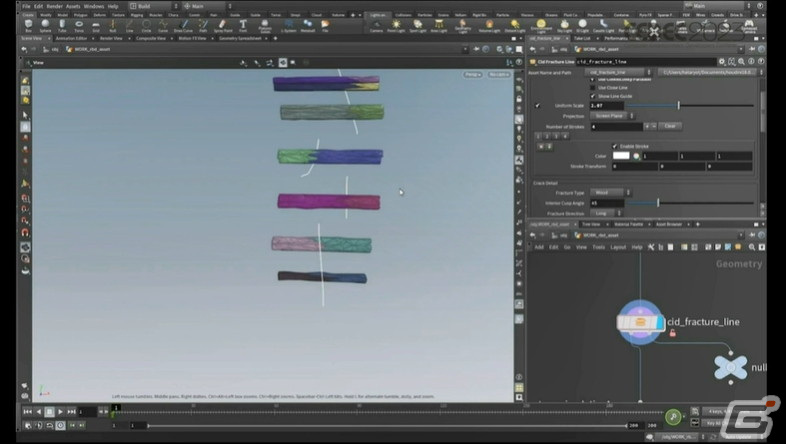Image resolution: width=786 pixels, height=444 pixels.
Task: Add an Area Light from the shelf
Action: (x=439, y=25)
